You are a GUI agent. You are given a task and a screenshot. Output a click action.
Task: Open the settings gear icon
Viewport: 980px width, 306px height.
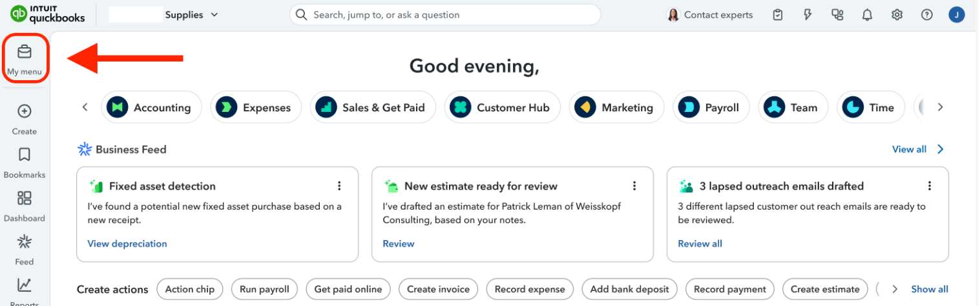897,15
